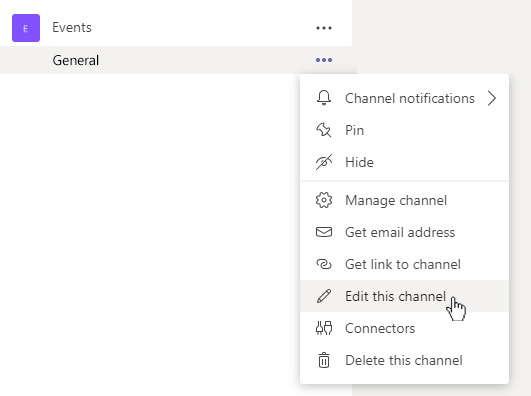Click the pin icon
This screenshot has width=531, height=396.
[x=324, y=130]
